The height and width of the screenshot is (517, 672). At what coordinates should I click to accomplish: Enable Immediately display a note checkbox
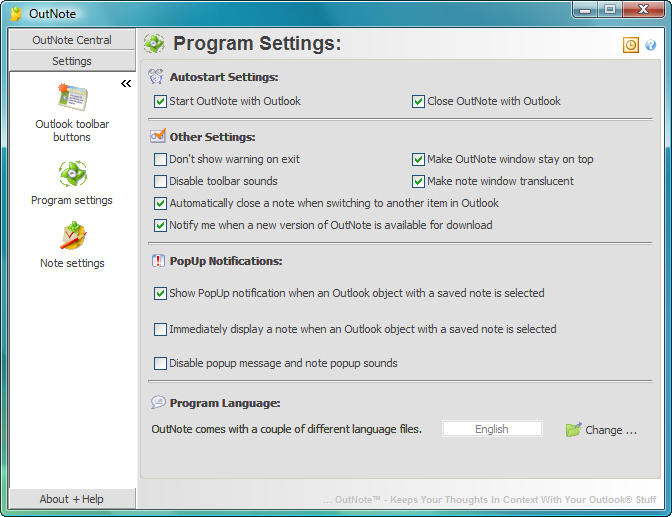coord(160,330)
